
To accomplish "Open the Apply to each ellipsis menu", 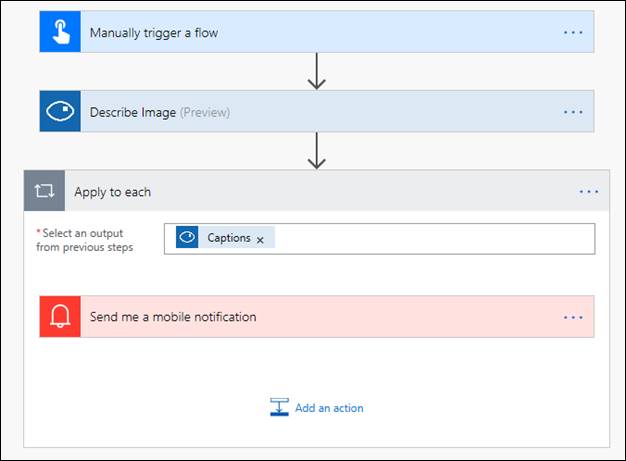I will (x=588, y=191).
